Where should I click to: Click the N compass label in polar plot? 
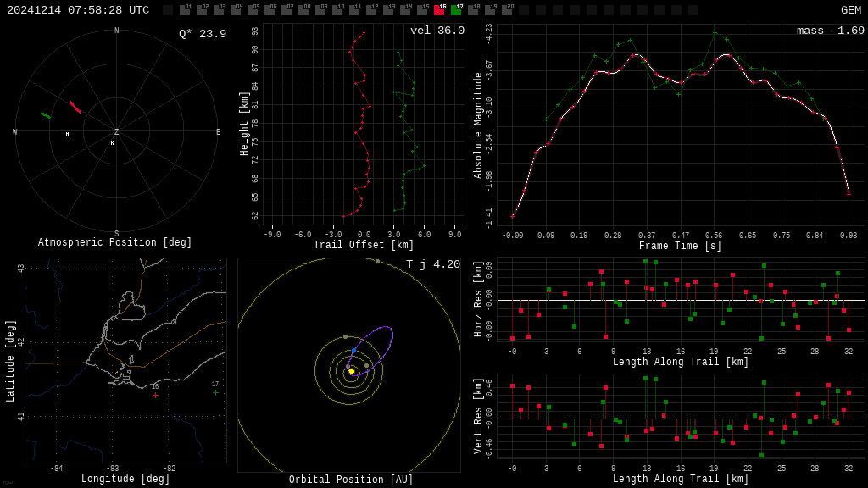(x=116, y=30)
